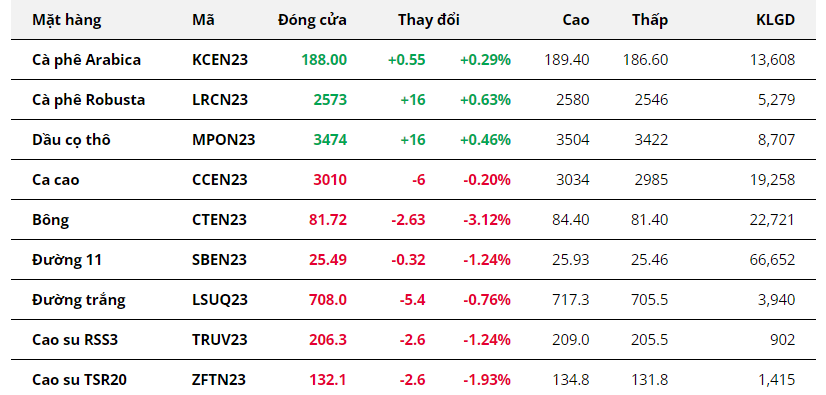
Task: Select the Cà phê Robusta commodity name
Action: pyautogui.click(x=88, y=100)
